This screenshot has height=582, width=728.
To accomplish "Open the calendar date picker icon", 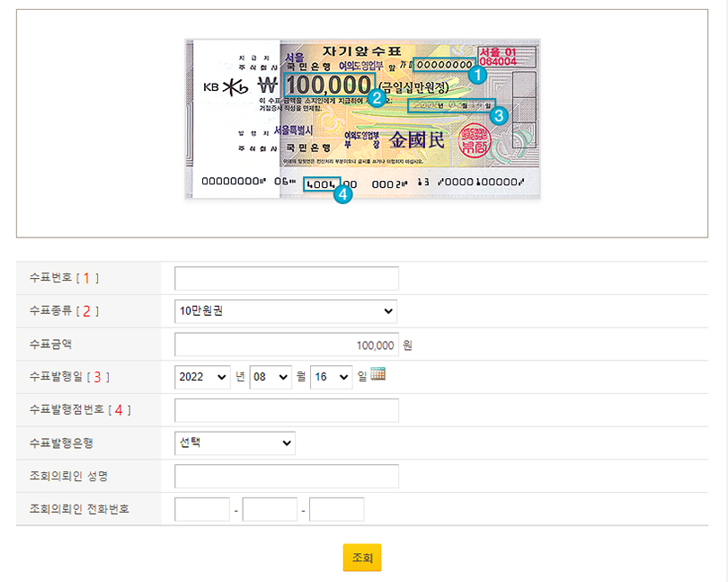I will (x=377, y=374).
